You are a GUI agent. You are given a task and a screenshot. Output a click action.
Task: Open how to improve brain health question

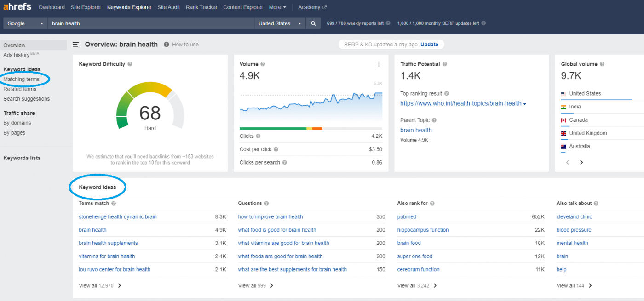click(270, 217)
